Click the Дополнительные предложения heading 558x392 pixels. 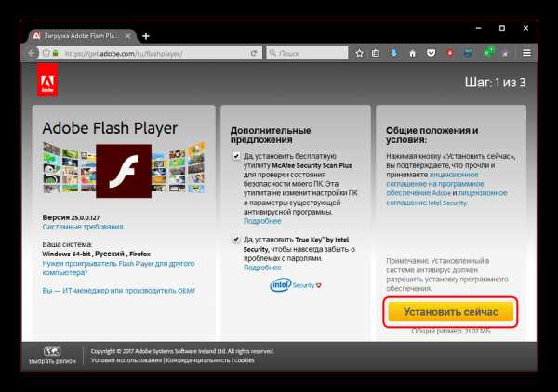pyautogui.click(x=271, y=135)
